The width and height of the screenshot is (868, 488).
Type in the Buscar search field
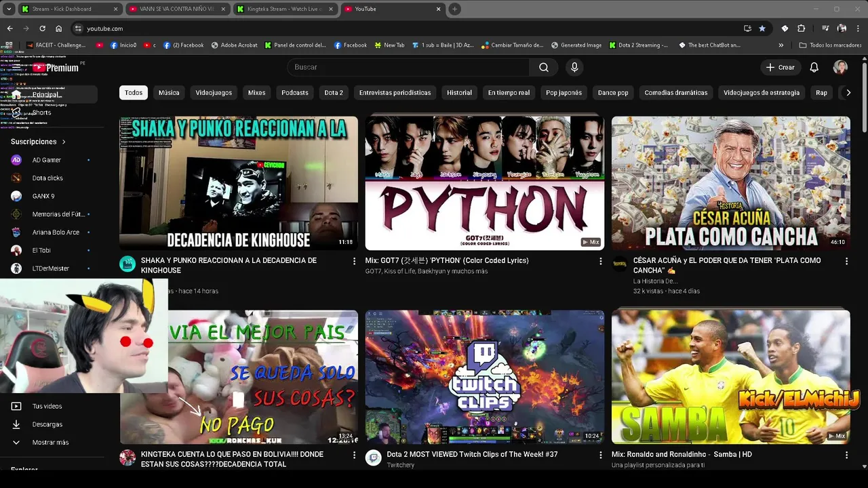click(x=409, y=67)
